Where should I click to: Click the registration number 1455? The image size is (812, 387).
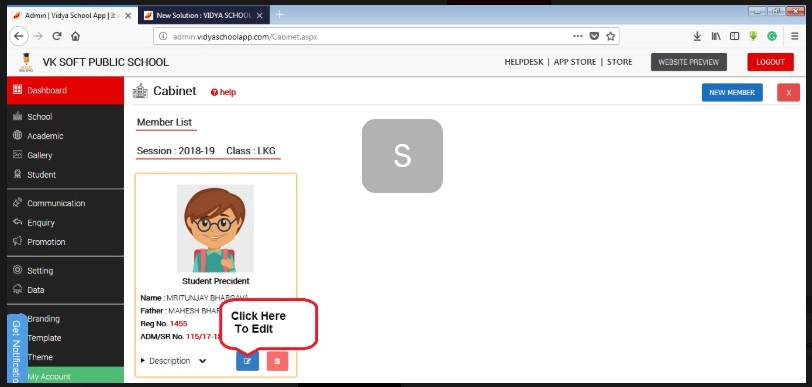(x=178, y=323)
